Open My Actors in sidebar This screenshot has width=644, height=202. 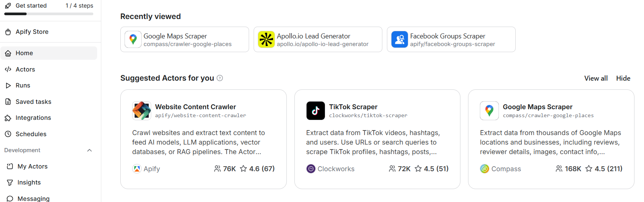point(32,166)
